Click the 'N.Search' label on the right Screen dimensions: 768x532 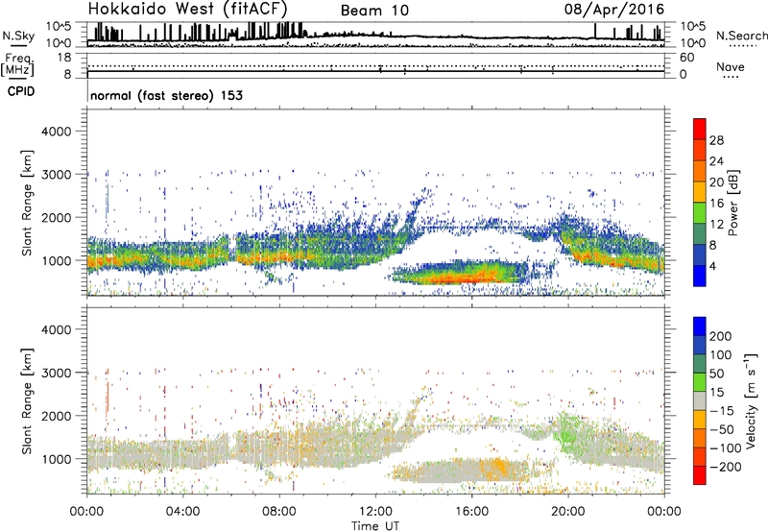pos(741,36)
